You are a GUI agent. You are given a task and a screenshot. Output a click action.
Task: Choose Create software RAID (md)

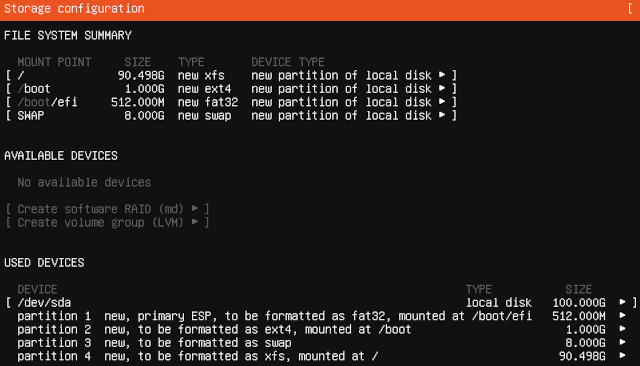107,209
